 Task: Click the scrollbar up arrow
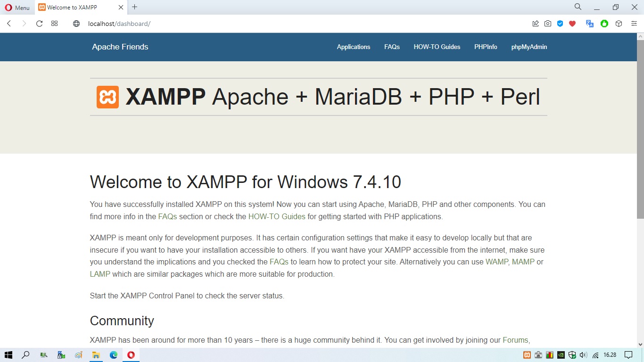coord(640,36)
